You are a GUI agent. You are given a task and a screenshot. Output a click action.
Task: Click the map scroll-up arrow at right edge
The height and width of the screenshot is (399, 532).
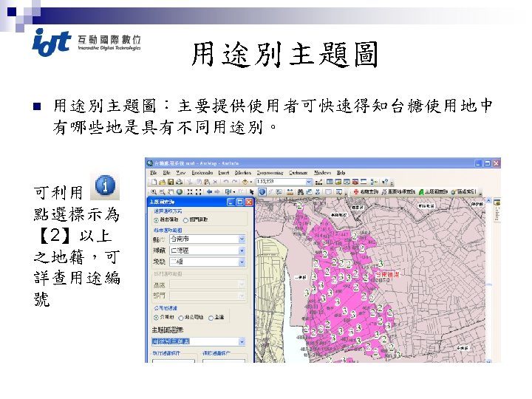[488, 201]
